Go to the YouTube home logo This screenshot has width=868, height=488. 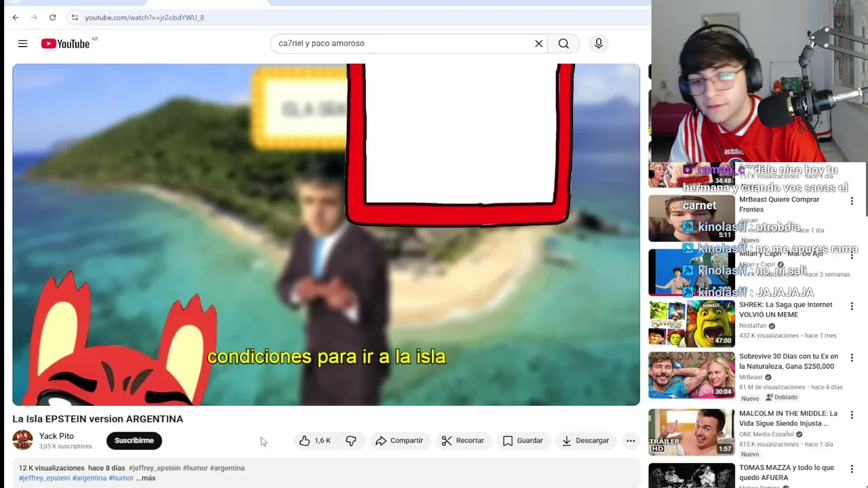click(x=66, y=43)
